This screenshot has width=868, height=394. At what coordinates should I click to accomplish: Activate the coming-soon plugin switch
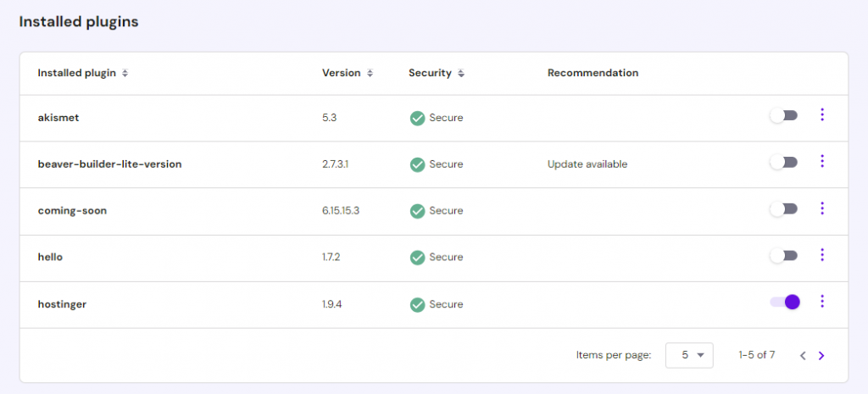[x=784, y=209]
